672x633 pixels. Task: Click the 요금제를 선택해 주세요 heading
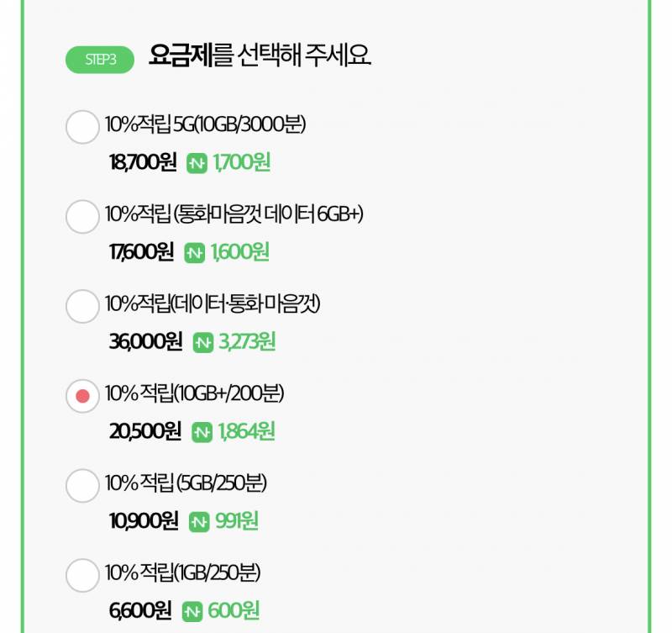[x=260, y=56]
